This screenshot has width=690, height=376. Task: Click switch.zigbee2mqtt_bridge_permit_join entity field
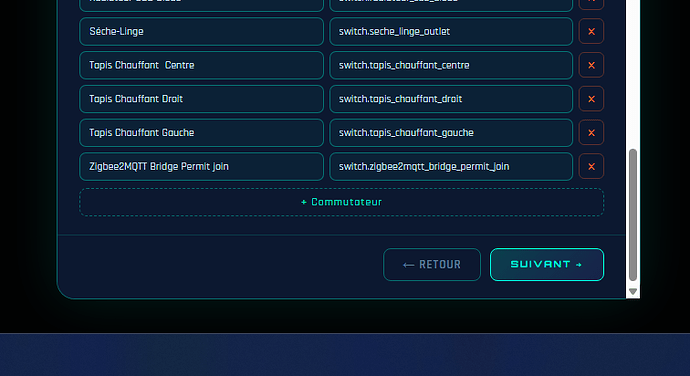pos(451,166)
